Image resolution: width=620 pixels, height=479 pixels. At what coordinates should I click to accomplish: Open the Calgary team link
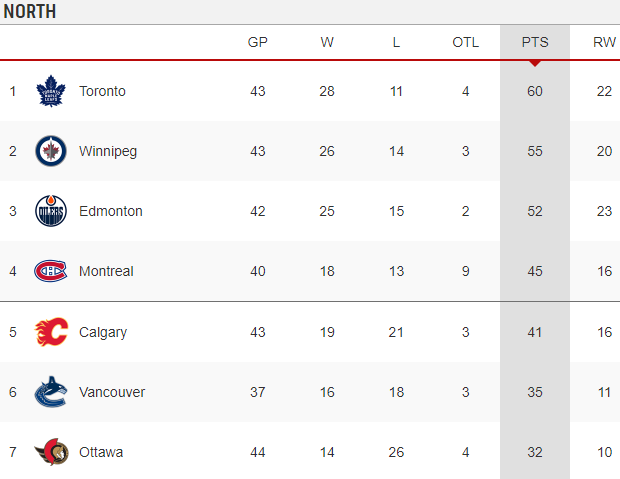click(x=103, y=332)
